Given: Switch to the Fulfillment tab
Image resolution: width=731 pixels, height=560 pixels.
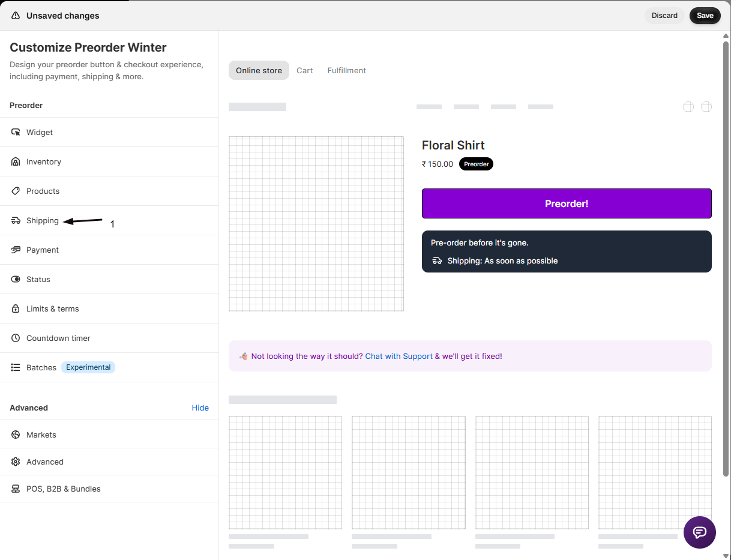Looking at the screenshot, I should 347,70.
